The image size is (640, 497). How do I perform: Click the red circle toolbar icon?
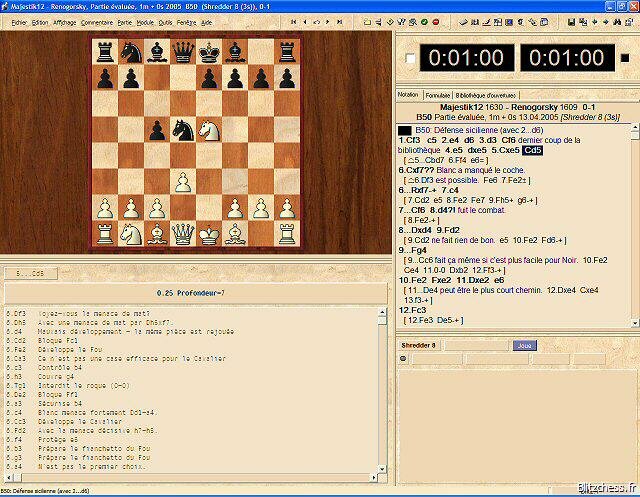click(437, 21)
